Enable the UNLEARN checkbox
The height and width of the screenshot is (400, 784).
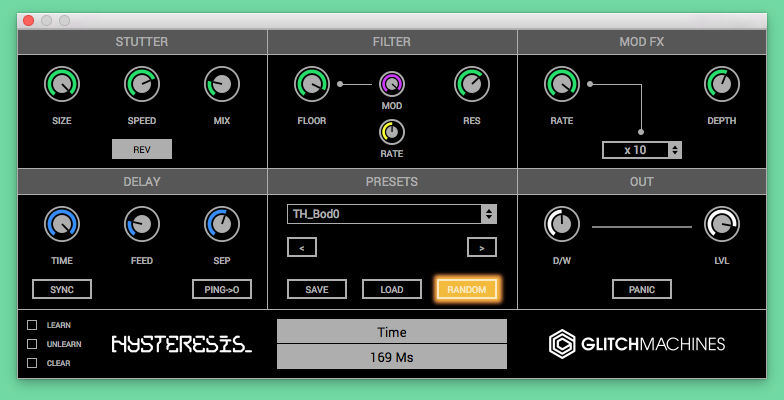click(32, 344)
